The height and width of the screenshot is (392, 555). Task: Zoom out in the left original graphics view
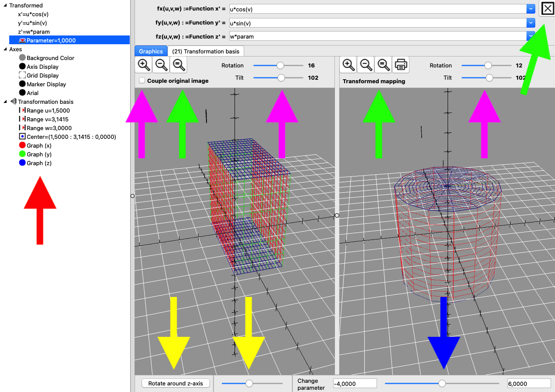tap(161, 65)
